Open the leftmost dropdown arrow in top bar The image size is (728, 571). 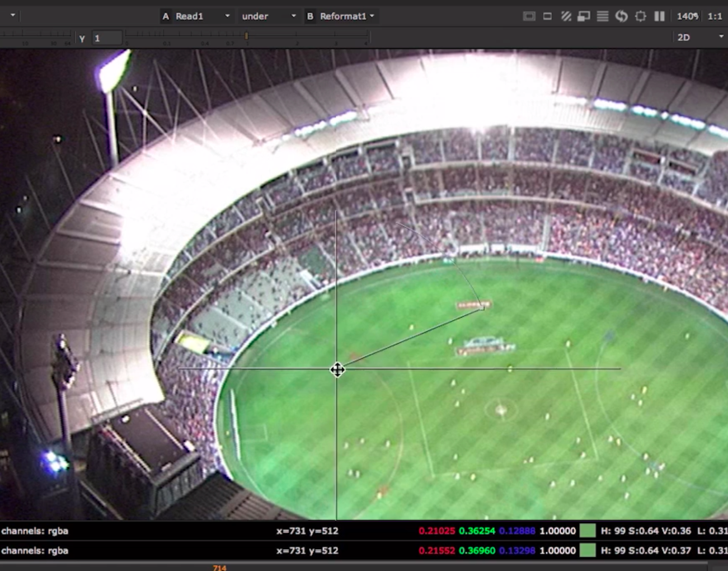(12, 16)
